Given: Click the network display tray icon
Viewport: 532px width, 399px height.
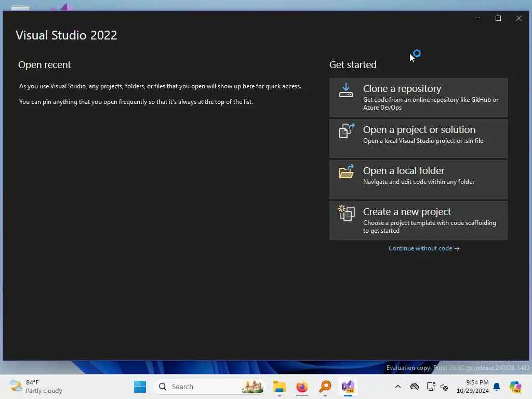Looking at the screenshot, I should (431, 387).
